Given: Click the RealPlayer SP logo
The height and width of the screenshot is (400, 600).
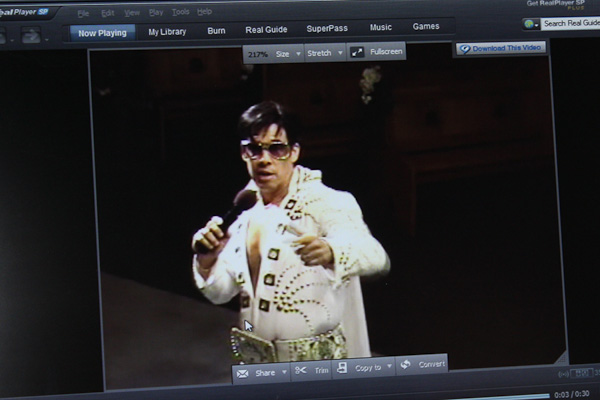Looking at the screenshot, I should 24,11.
